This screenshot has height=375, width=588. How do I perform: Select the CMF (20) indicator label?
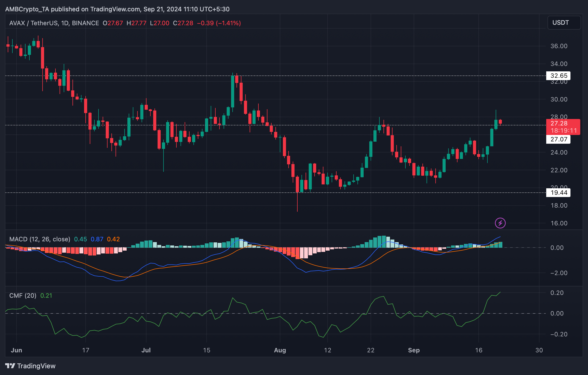tap(23, 296)
